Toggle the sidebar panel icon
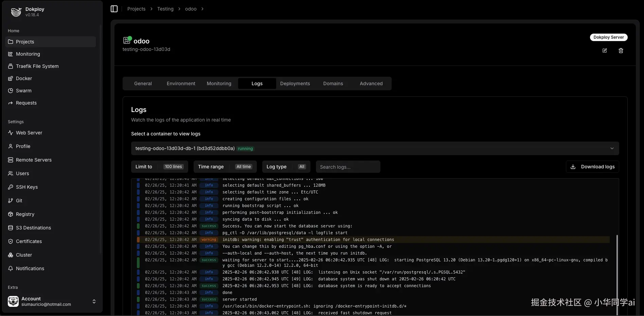Viewport: 644px width, 316px height. [x=114, y=9]
